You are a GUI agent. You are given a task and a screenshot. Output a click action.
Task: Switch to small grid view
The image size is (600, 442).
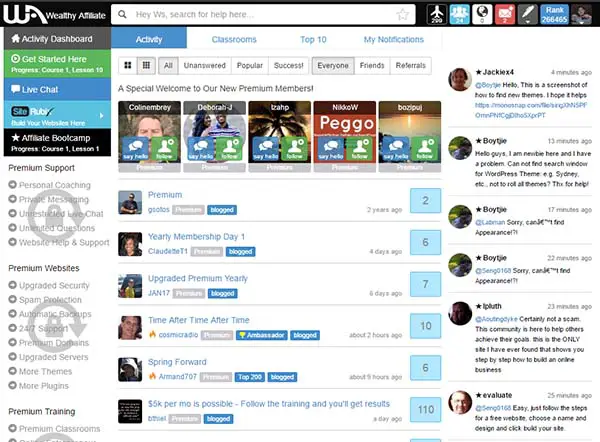[146, 65]
